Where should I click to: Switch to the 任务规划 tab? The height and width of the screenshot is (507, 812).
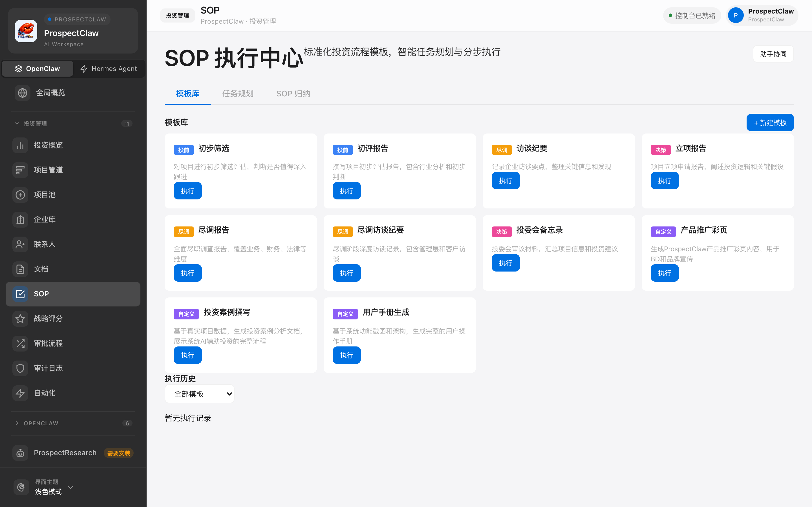(x=238, y=94)
